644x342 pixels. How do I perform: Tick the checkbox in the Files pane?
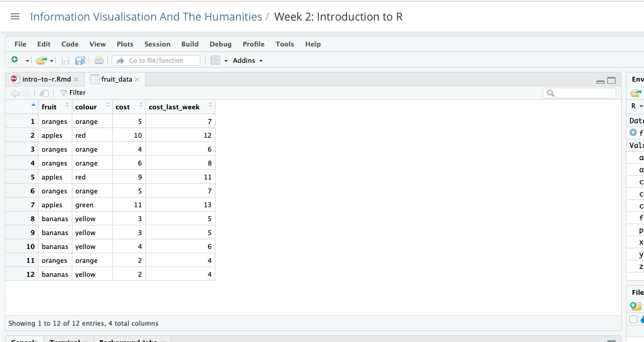tap(633, 319)
